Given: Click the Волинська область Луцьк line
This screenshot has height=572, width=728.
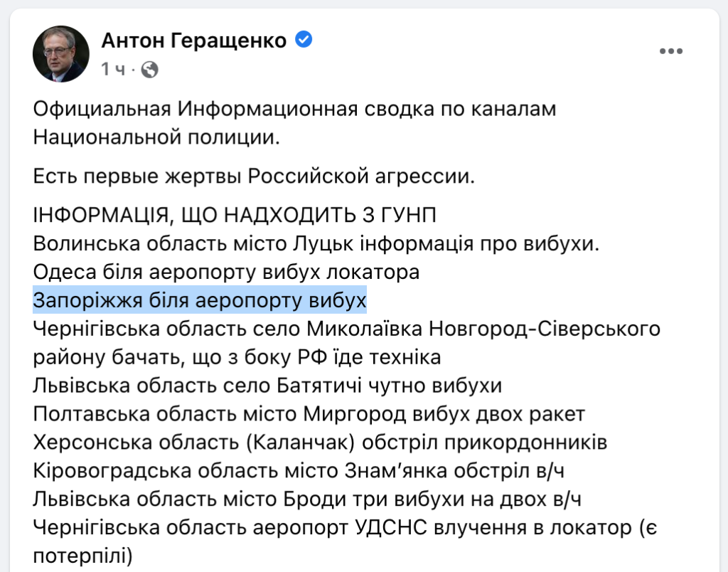Looking at the screenshot, I should click(317, 244).
